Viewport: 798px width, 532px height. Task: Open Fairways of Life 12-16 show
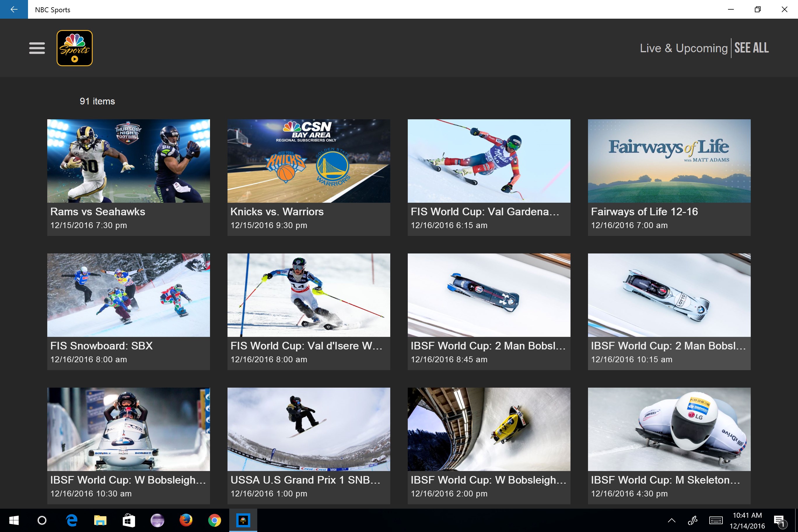coord(669,161)
